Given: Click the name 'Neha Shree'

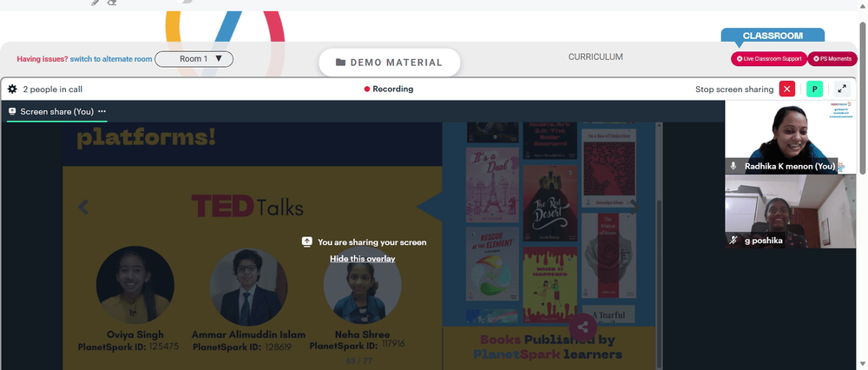Looking at the screenshot, I should point(363,334).
